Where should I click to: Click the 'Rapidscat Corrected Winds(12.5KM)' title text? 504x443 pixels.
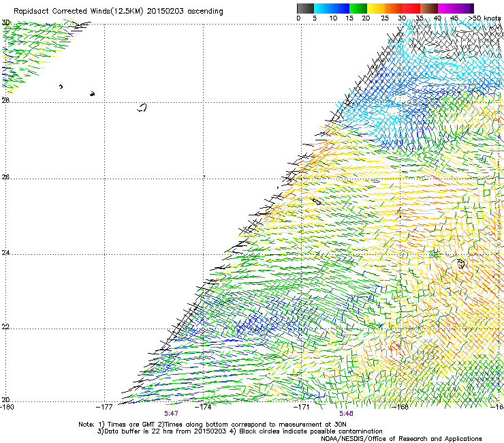pos(78,12)
